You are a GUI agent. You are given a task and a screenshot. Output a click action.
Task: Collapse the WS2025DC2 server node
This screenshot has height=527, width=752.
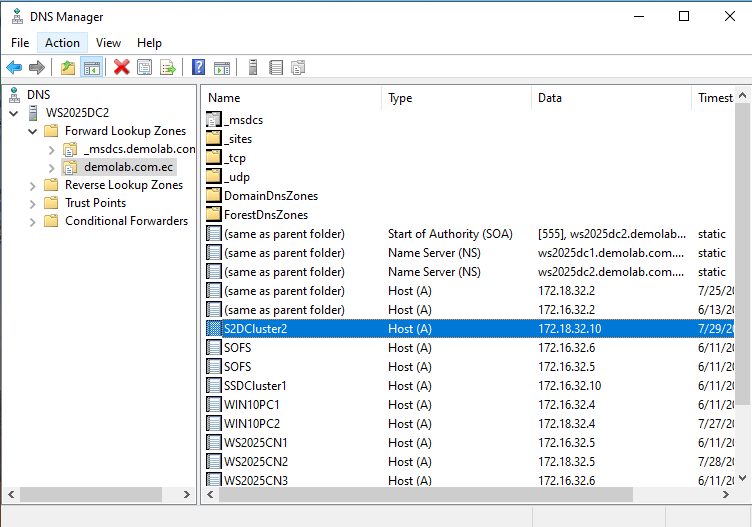13,113
